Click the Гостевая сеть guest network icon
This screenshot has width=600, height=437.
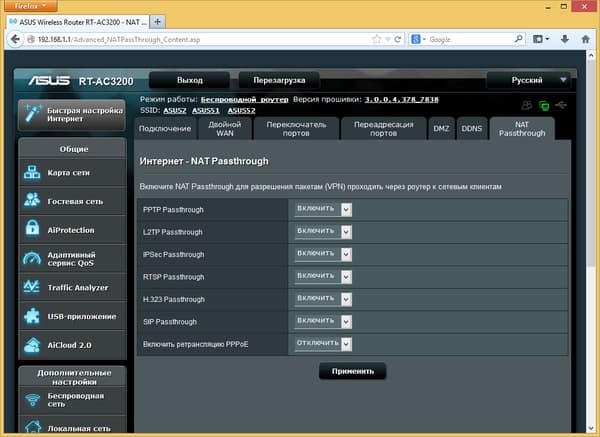pyautogui.click(x=32, y=200)
